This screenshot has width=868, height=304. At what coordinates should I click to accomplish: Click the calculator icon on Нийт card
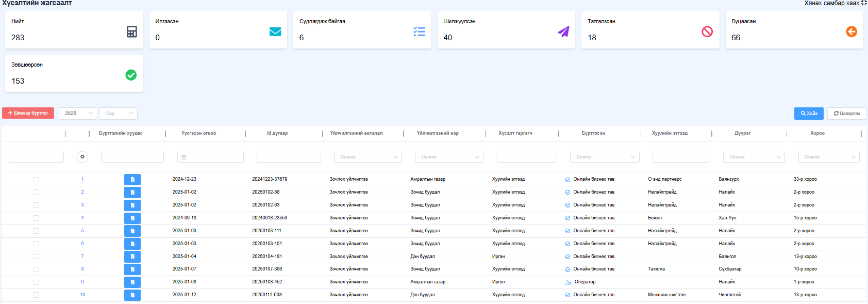pyautogui.click(x=132, y=31)
